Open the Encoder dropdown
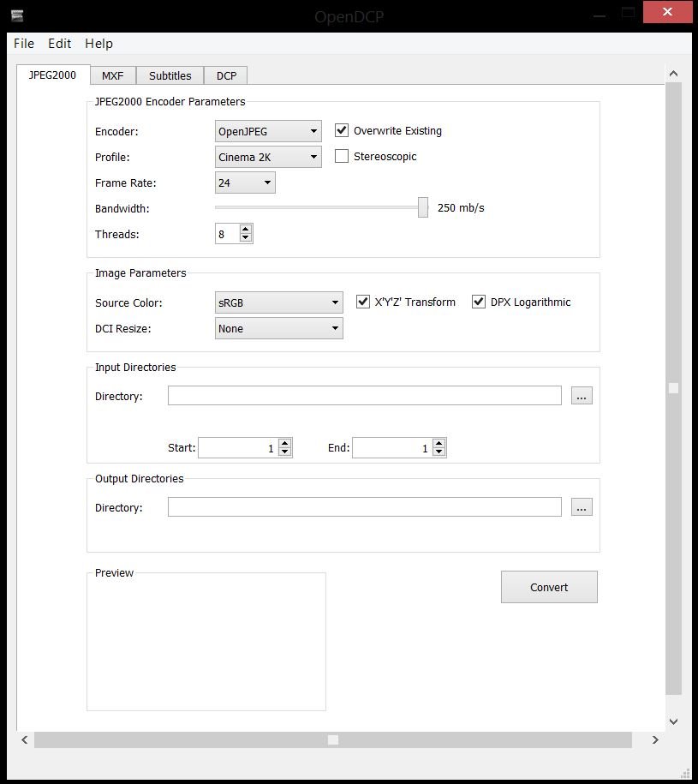 coord(268,131)
